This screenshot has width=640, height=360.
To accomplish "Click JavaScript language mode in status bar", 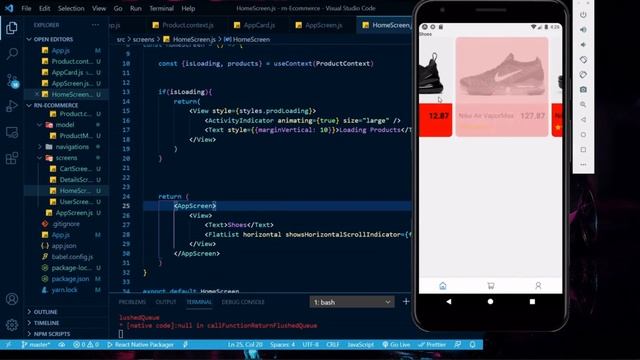I will (x=360, y=344).
